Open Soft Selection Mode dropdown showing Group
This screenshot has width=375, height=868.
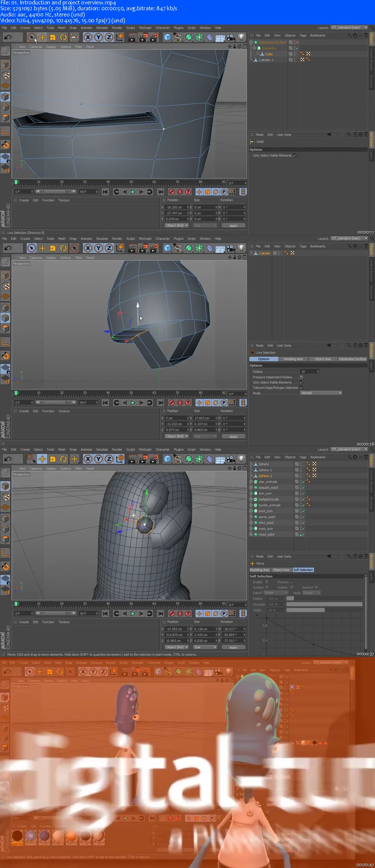tap(311, 593)
